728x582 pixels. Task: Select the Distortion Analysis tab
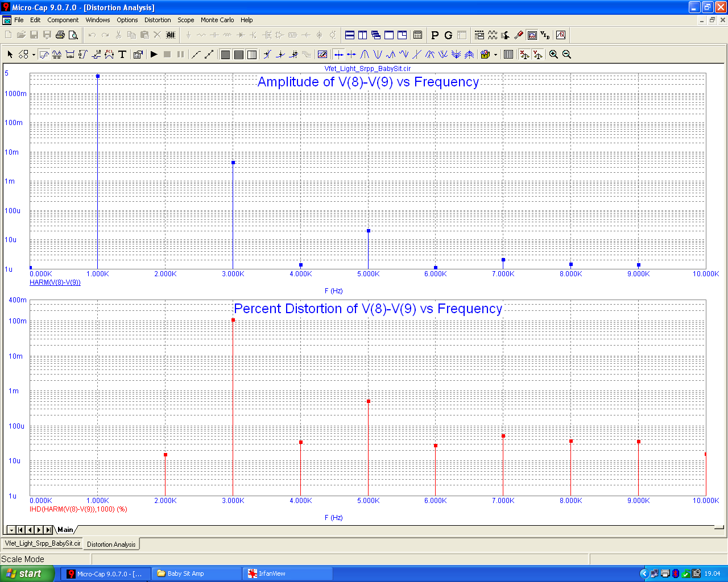pyautogui.click(x=111, y=544)
